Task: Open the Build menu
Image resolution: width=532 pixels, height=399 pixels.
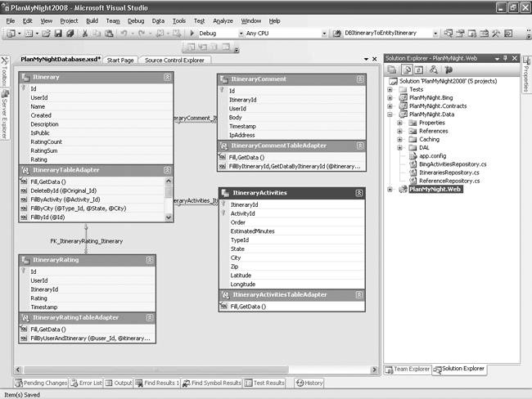Action: pyautogui.click(x=92, y=21)
